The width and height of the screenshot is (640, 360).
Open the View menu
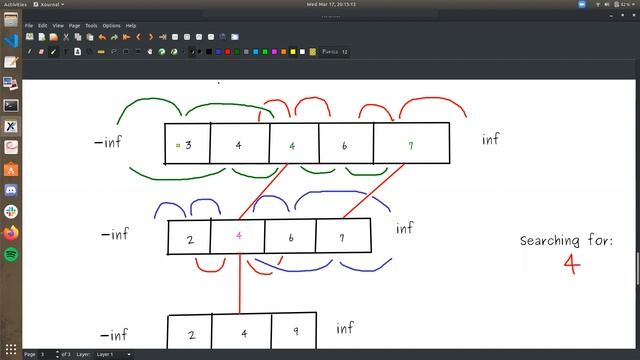click(x=58, y=26)
